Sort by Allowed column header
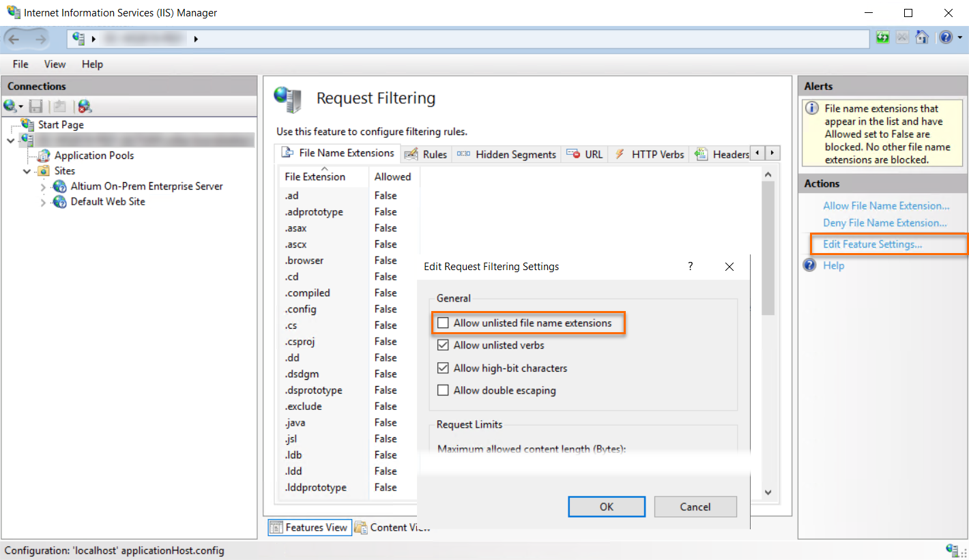The height and width of the screenshot is (560, 969). pyautogui.click(x=394, y=177)
